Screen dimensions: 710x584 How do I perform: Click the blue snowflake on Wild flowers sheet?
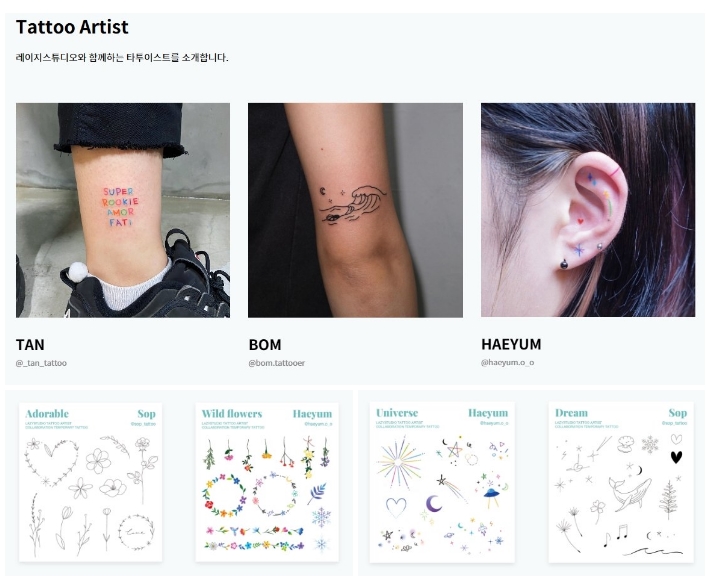point(321,517)
